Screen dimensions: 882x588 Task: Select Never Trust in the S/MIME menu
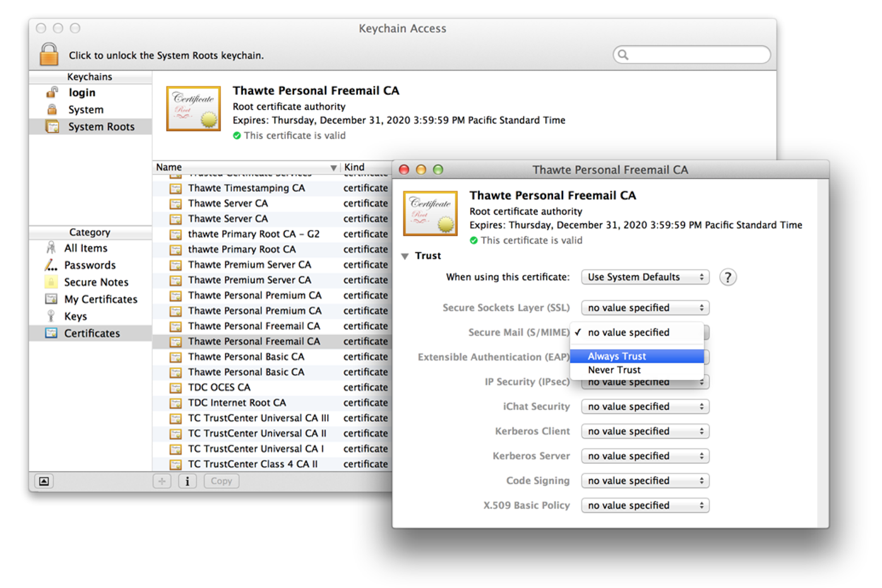pyautogui.click(x=614, y=370)
